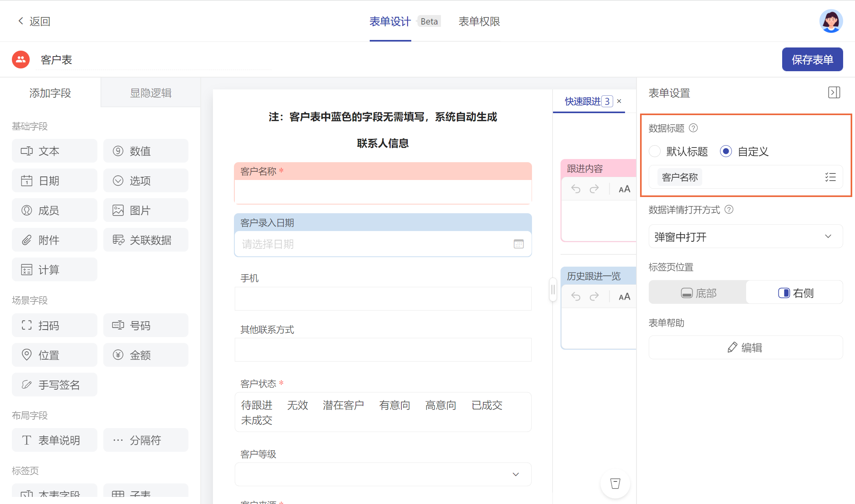
Task: Go back using the 返回 arrow
Action: (x=21, y=21)
